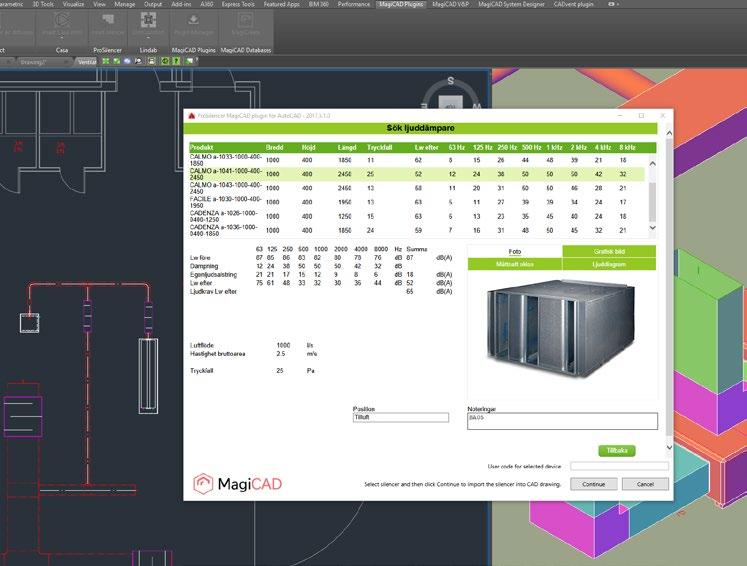The width and height of the screenshot is (747, 566).
Task: Open the CADvent plugin ribbon tab
Action: click(574, 4)
